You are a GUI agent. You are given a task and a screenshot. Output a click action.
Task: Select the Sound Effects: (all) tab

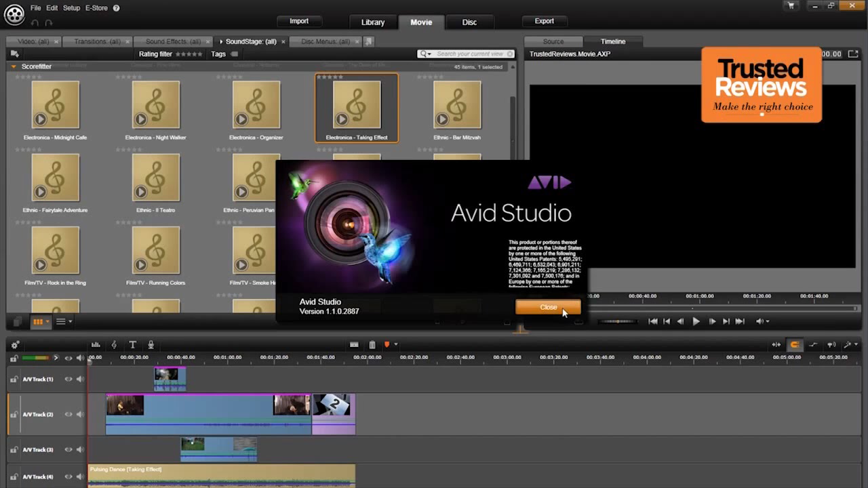point(173,41)
